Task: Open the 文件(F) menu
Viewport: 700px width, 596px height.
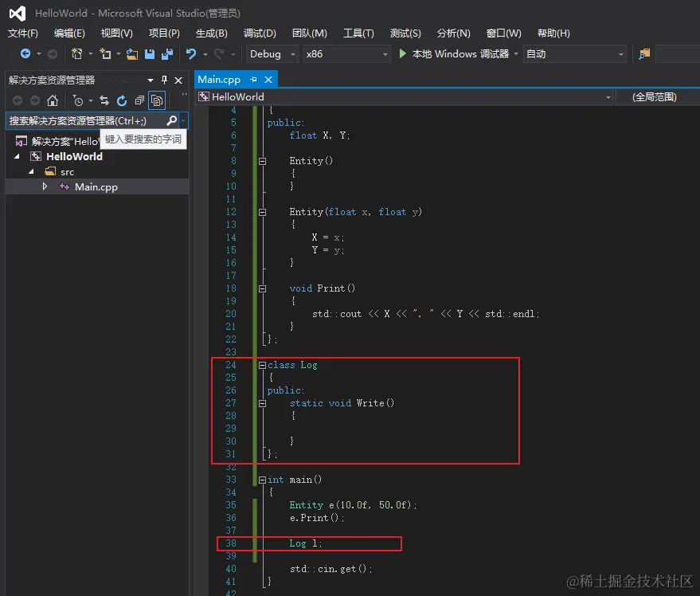Action: (23, 33)
